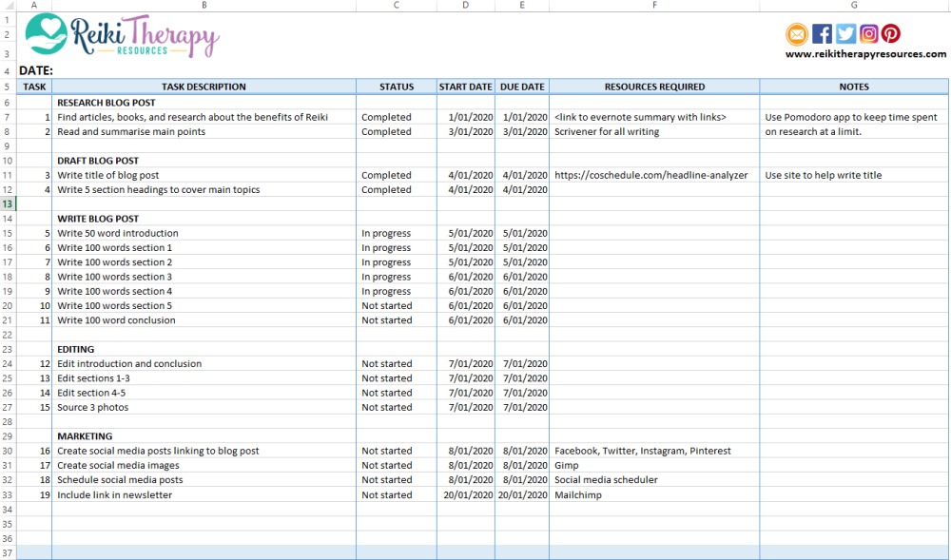Select column E header

[521, 6]
